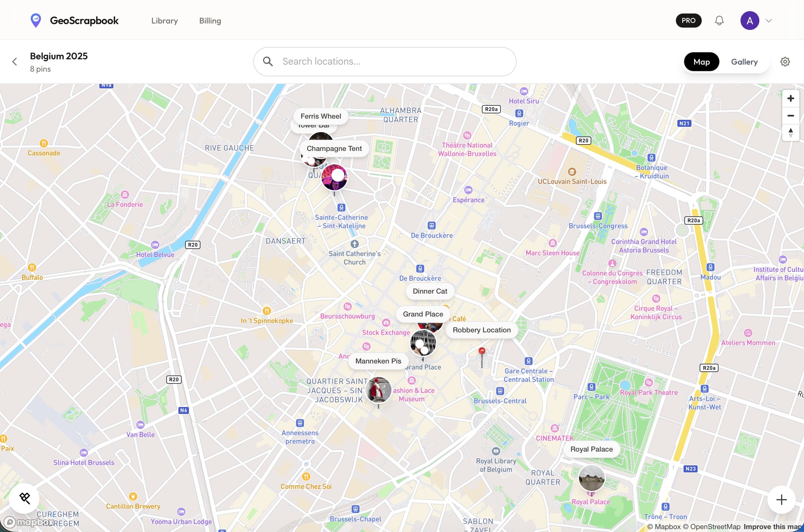
Task: Reset map tilt using the compass arrows control
Action: [x=790, y=133]
